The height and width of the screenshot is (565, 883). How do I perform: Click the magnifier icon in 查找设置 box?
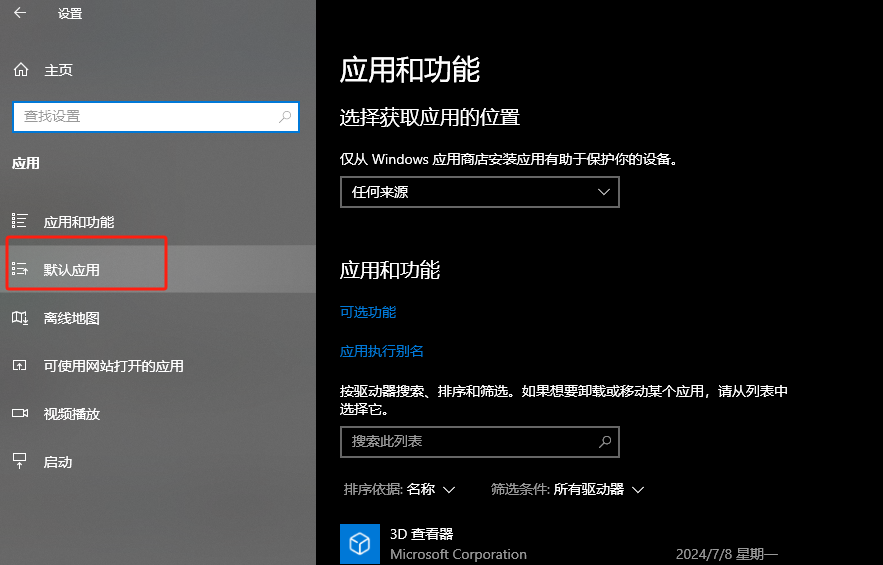pos(285,117)
